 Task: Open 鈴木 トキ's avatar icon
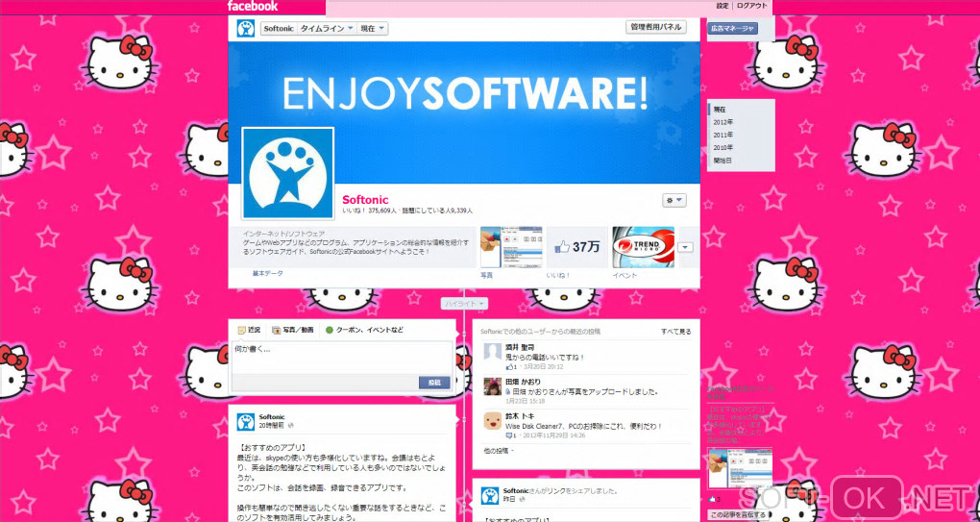493,421
